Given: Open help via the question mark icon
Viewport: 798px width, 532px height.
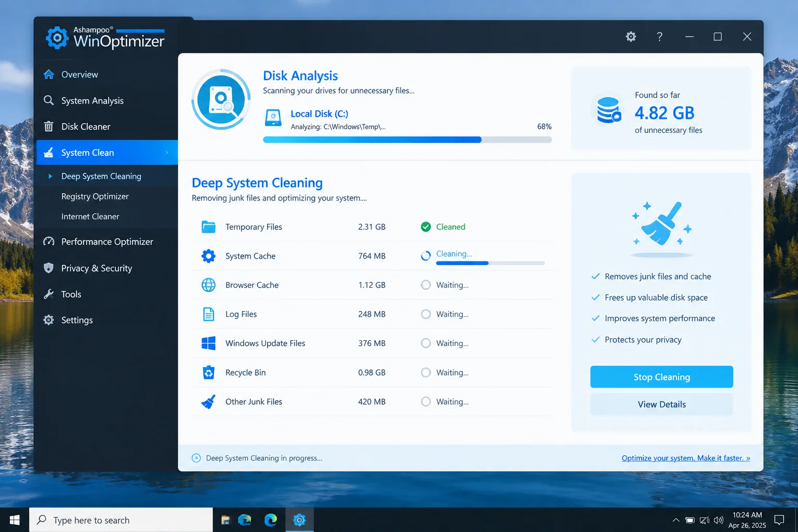Looking at the screenshot, I should [659, 36].
